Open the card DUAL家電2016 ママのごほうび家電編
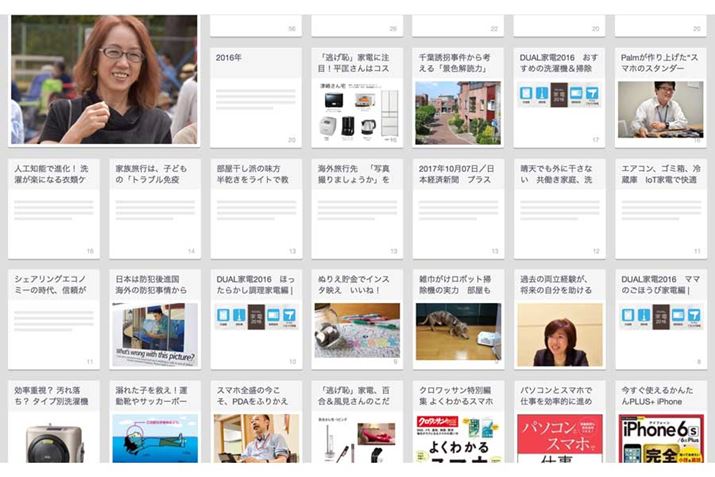Screen dimensions: 715x477 coord(661,320)
